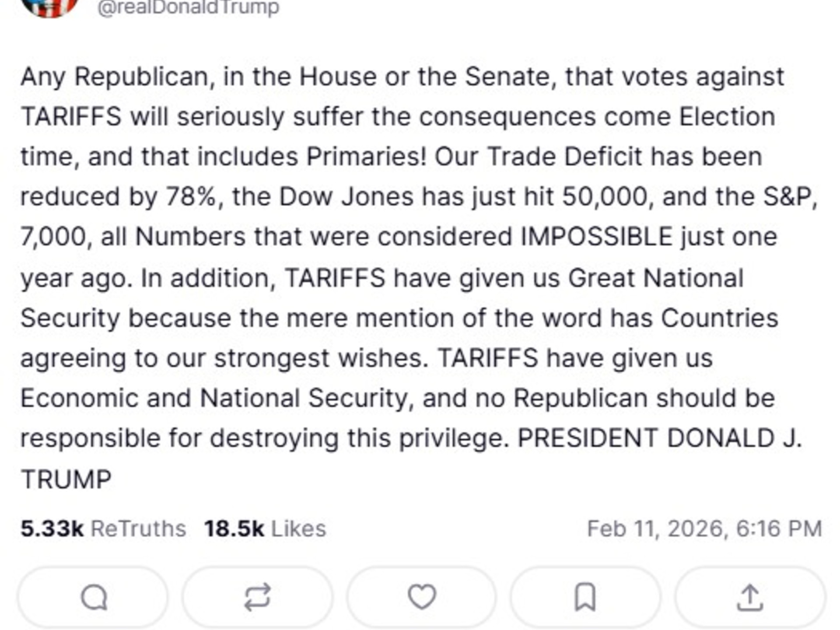Click the reply speech bubble icon
The width and height of the screenshot is (840, 630).
coord(94,597)
